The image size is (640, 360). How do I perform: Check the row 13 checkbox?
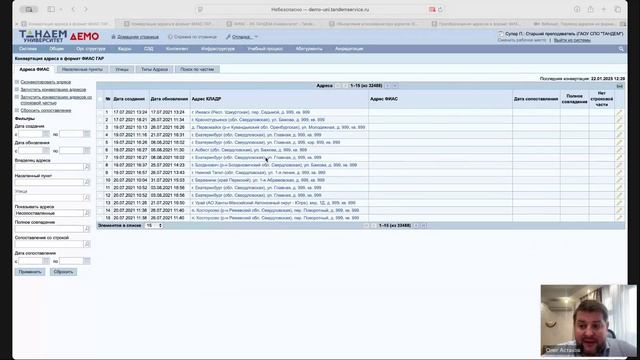(100, 203)
